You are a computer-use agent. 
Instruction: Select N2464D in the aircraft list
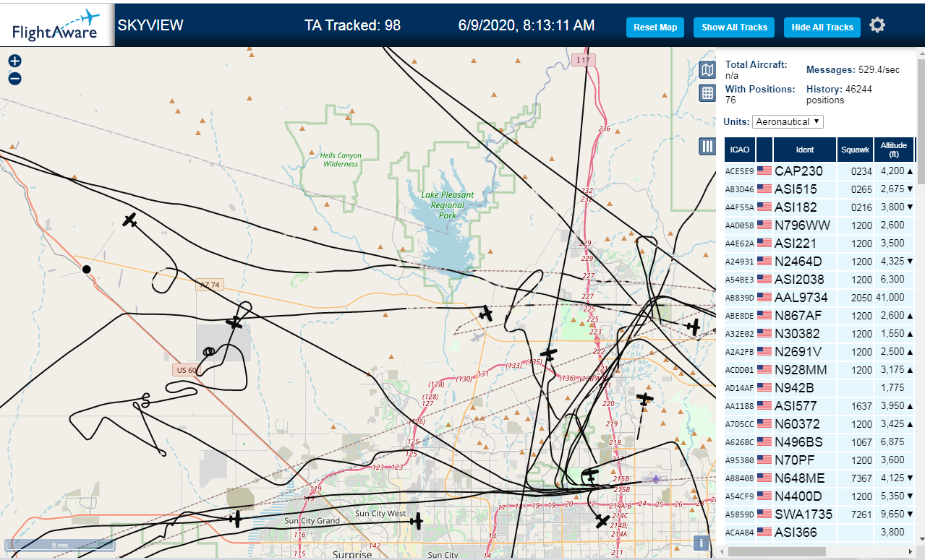coord(798,262)
